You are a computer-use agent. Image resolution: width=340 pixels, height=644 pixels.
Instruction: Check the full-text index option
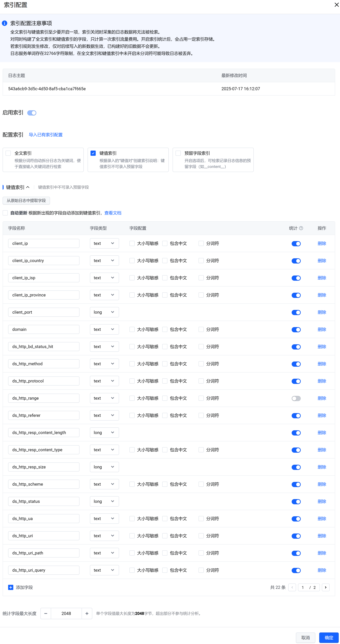coord(8,153)
